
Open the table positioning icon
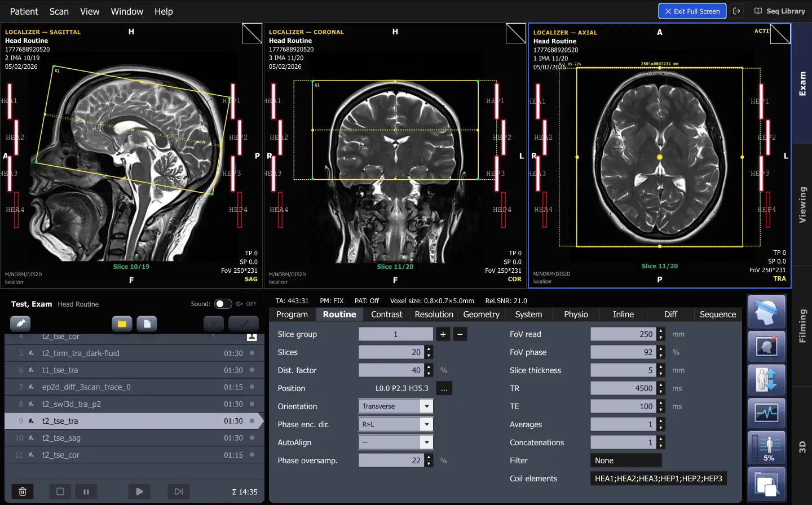[x=766, y=379]
